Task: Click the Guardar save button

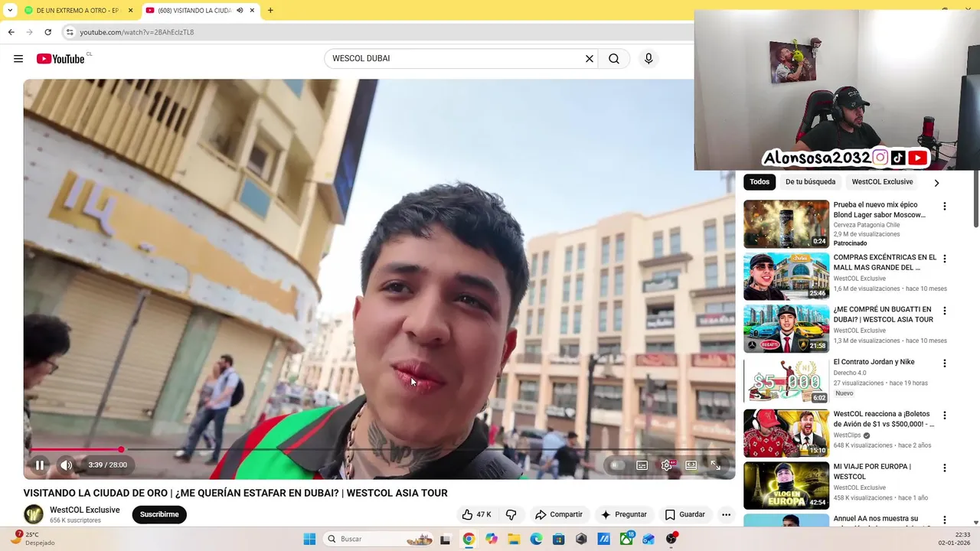Action: coord(685,514)
